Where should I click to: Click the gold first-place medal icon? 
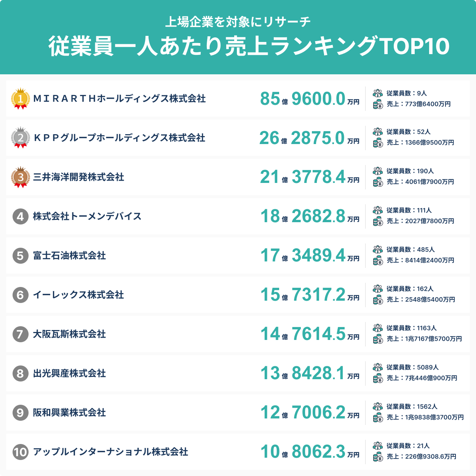point(21,99)
